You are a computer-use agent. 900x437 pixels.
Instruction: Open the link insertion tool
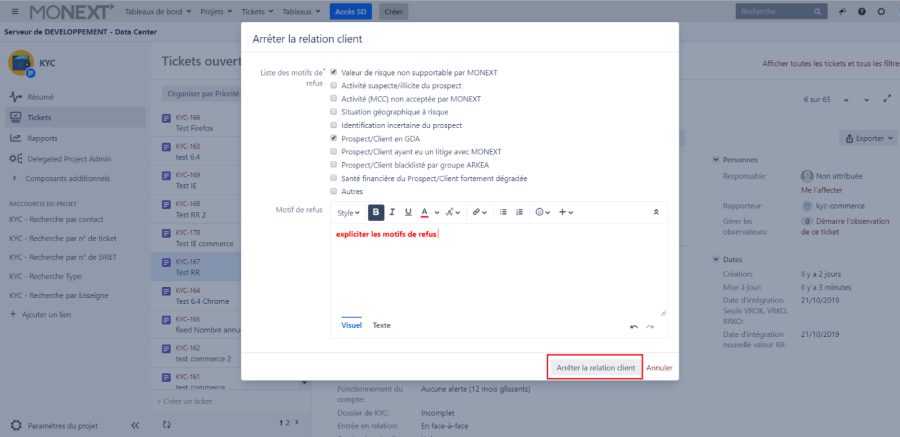pos(478,212)
